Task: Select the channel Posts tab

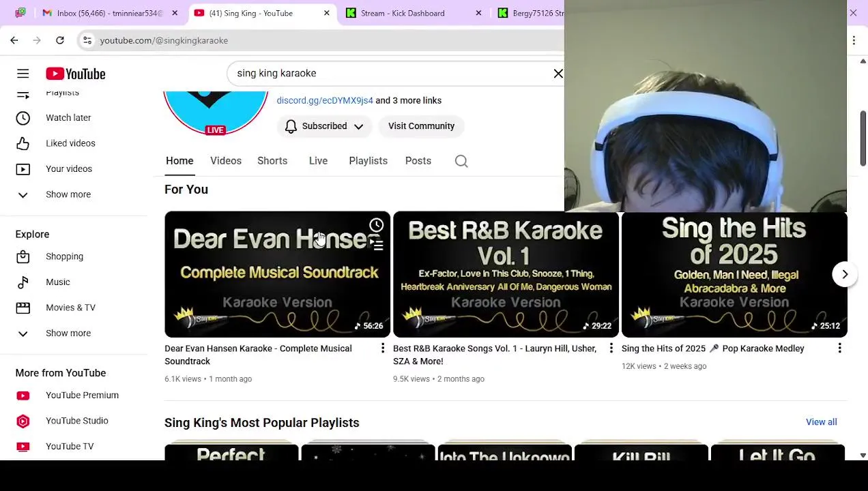Action: coord(418,161)
